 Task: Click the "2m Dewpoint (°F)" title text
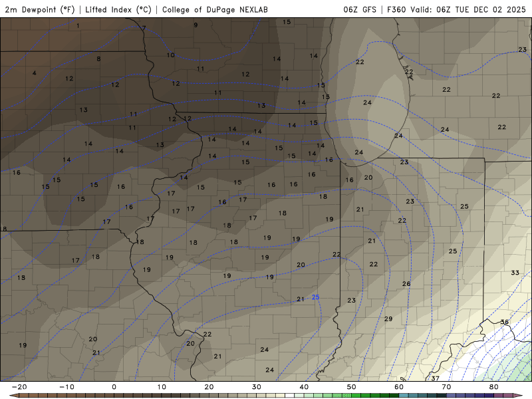pyautogui.click(x=40, y=9)
